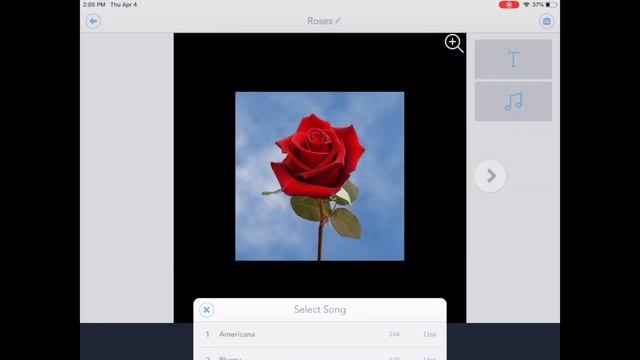Tap the red screen recording indicator

(509, 4)
